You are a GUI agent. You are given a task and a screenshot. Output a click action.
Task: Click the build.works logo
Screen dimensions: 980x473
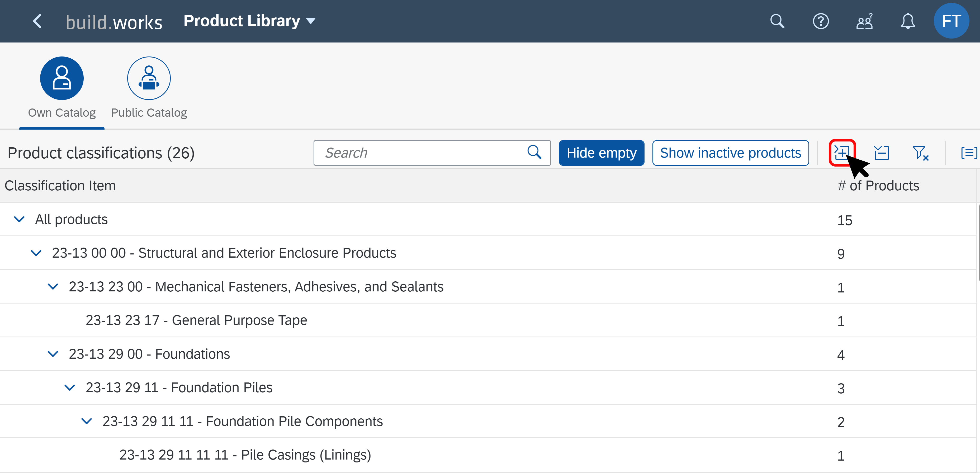[x=114, y=22]
